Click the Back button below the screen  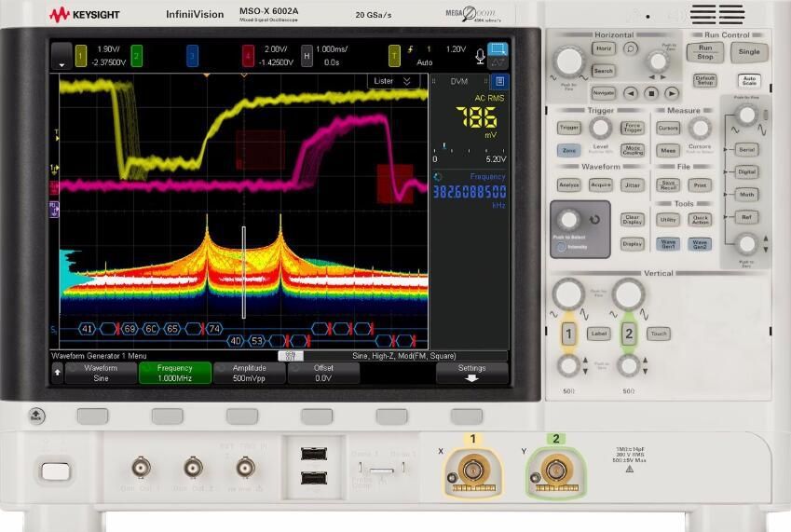point(36,416)
